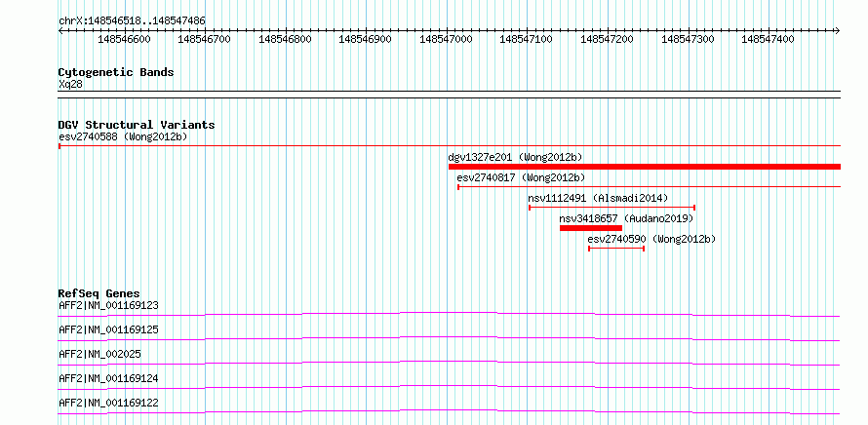
Task: Open variant dgv1327e201 (Wong2012b) label
Action: click(515, 157)
